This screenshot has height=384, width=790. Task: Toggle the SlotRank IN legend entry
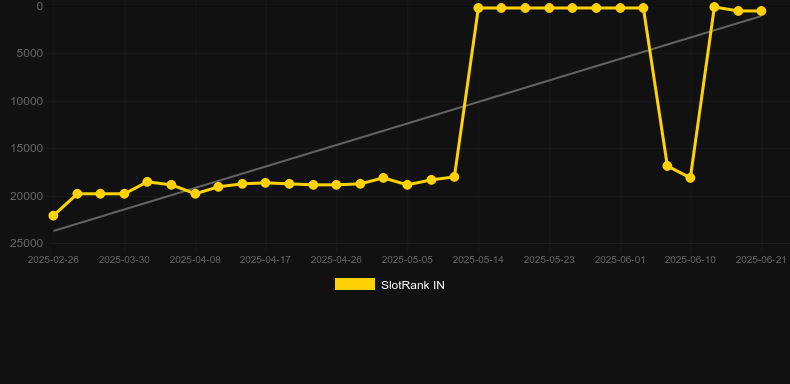389,285
